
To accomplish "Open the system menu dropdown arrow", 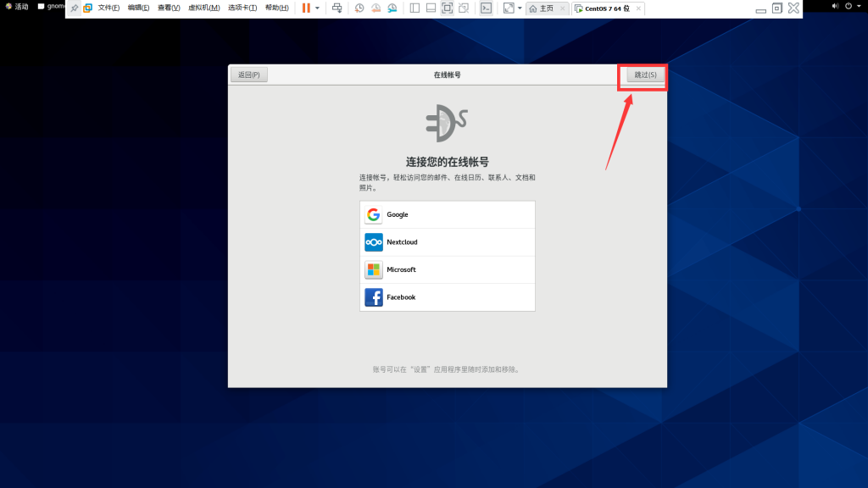I will [x=860, y=6].
